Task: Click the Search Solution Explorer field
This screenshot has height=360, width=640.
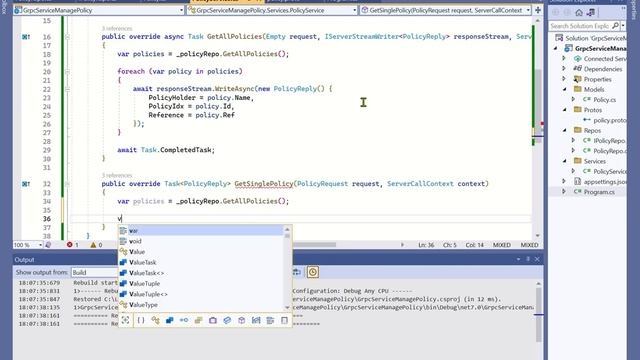Action: coord(580,26)
